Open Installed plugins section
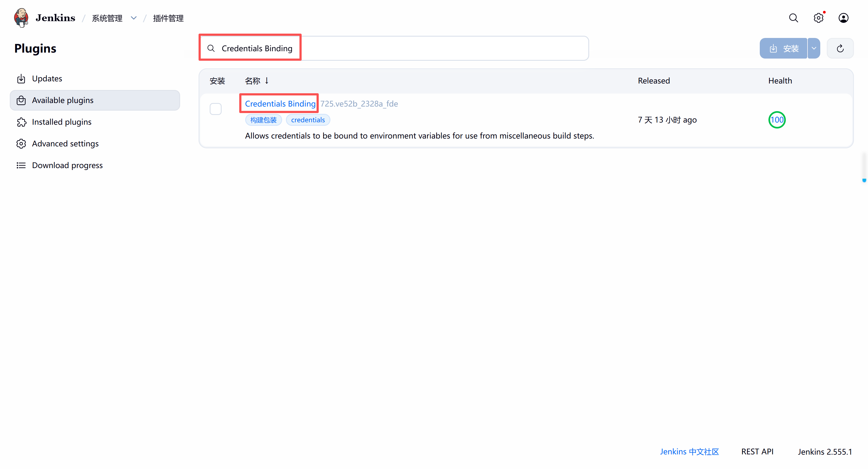 pyautogui.click(x=95, y=122)
